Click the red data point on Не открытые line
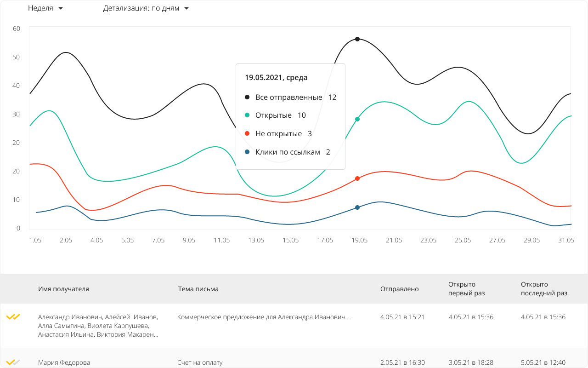 tap(357, 178)
